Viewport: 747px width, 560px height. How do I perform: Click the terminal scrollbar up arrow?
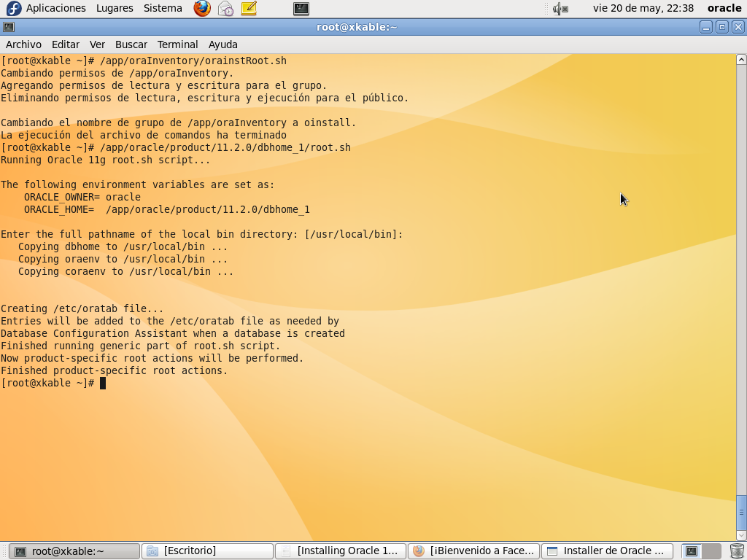point(741,60)
